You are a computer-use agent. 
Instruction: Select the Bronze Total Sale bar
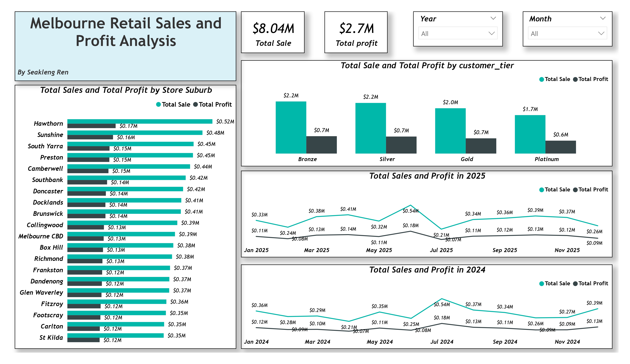[x=291, y=127]
